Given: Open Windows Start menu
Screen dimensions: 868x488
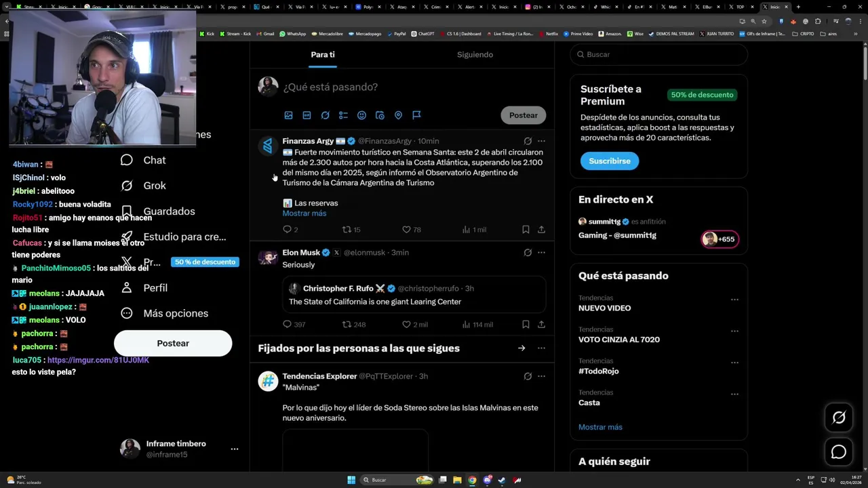Looking at the screenshot, I should click(351, 480).
